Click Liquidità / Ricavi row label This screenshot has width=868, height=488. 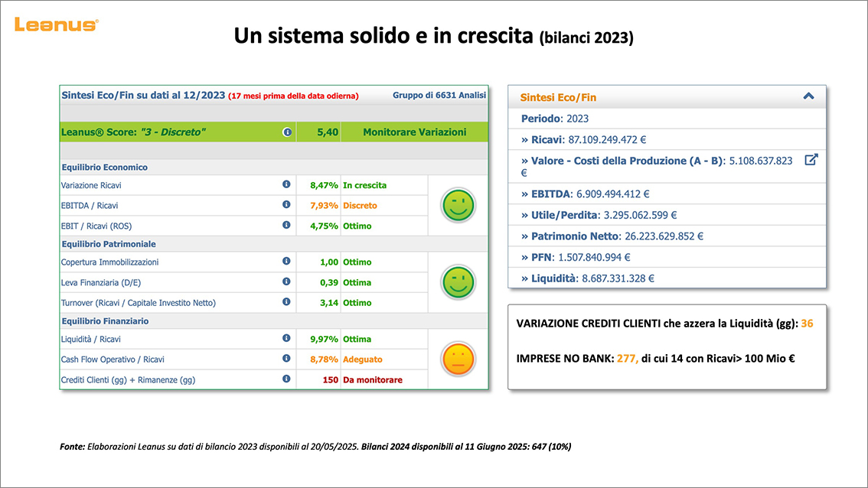(91, 339)
